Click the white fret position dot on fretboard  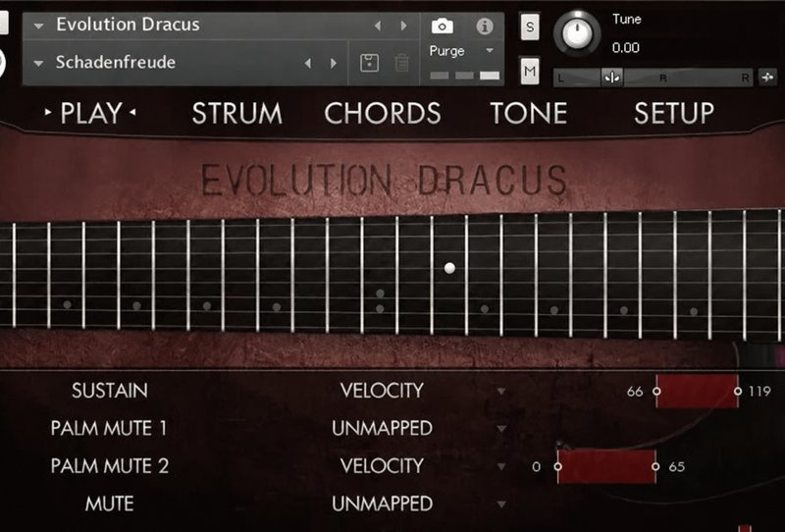449,268
